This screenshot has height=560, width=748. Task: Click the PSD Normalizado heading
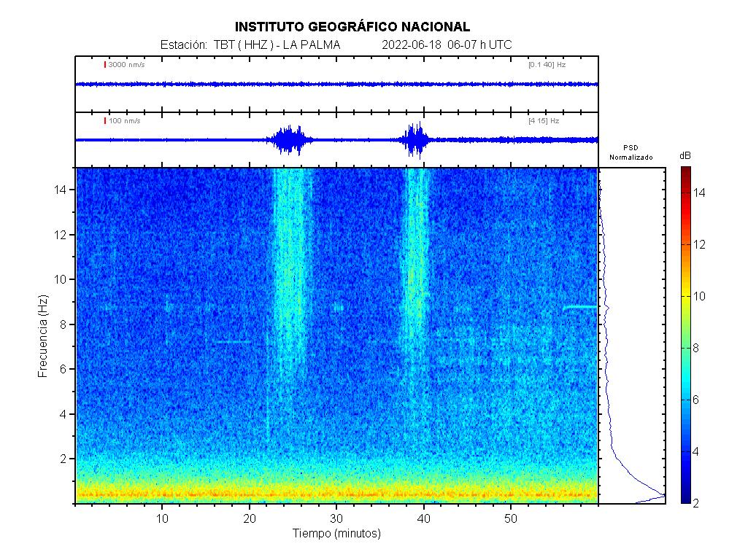(631, 152)
